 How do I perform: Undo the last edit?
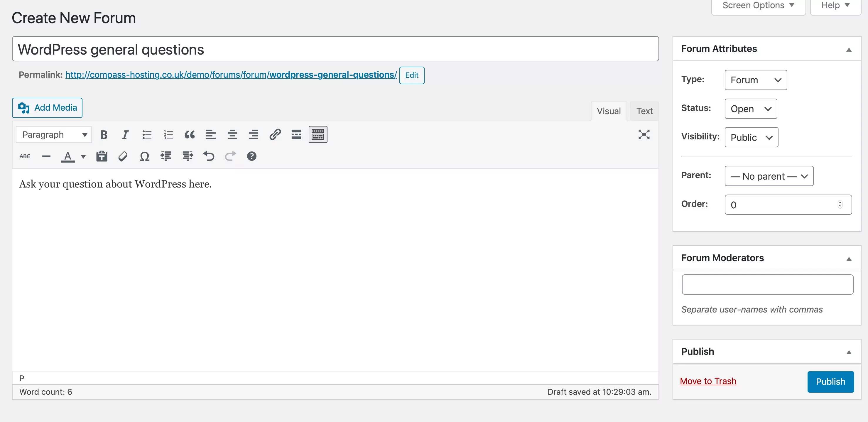(209, 156)
